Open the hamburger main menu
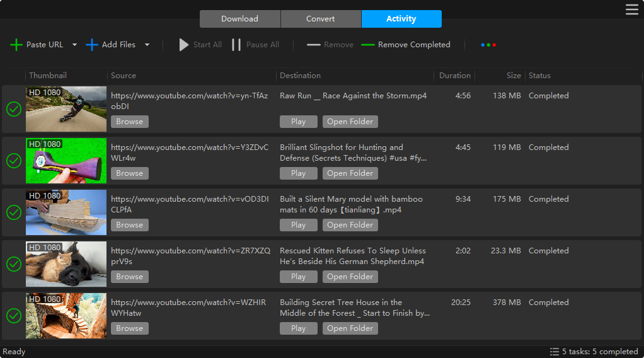644x358 pixels. (x=631, y=9)
